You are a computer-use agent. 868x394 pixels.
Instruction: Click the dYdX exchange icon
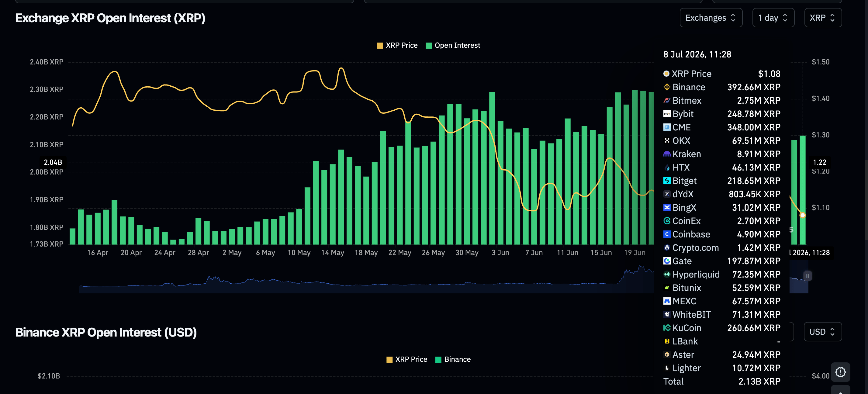pyautogui.click(x=666, y=194)
